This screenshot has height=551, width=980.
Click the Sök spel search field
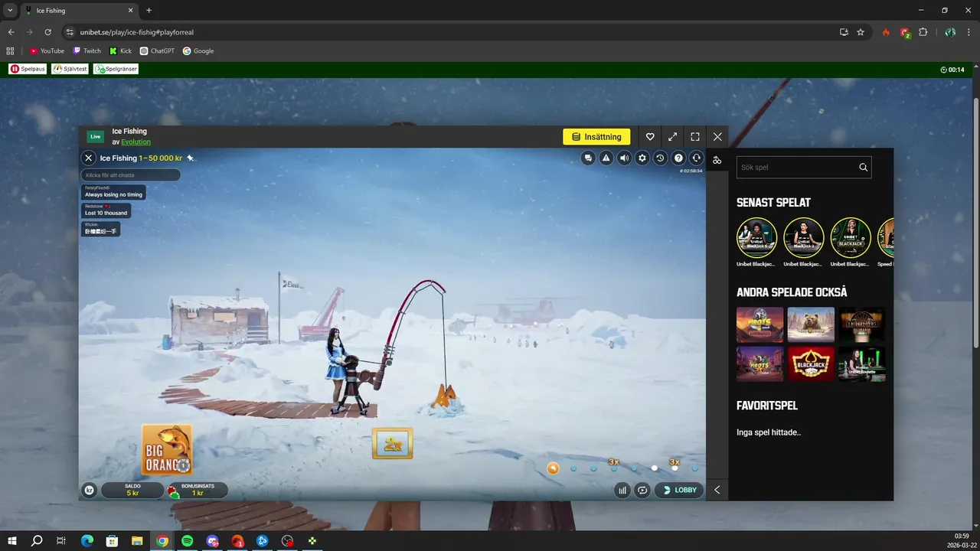click(804, 167)
